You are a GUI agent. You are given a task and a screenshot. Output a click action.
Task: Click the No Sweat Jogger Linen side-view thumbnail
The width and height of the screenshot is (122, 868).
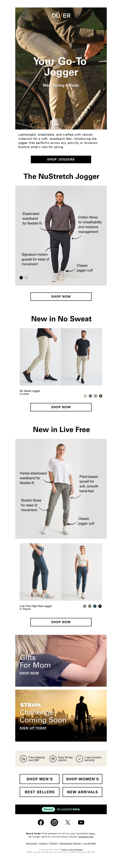coord(40,357)
